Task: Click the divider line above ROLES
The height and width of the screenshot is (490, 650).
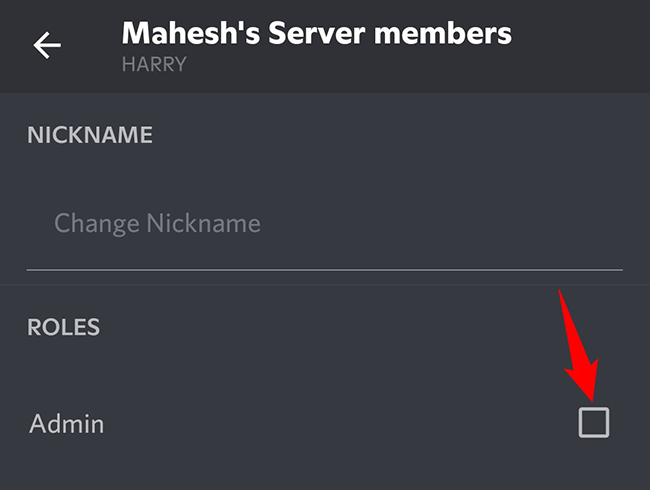Action: [x=324, y=285]
